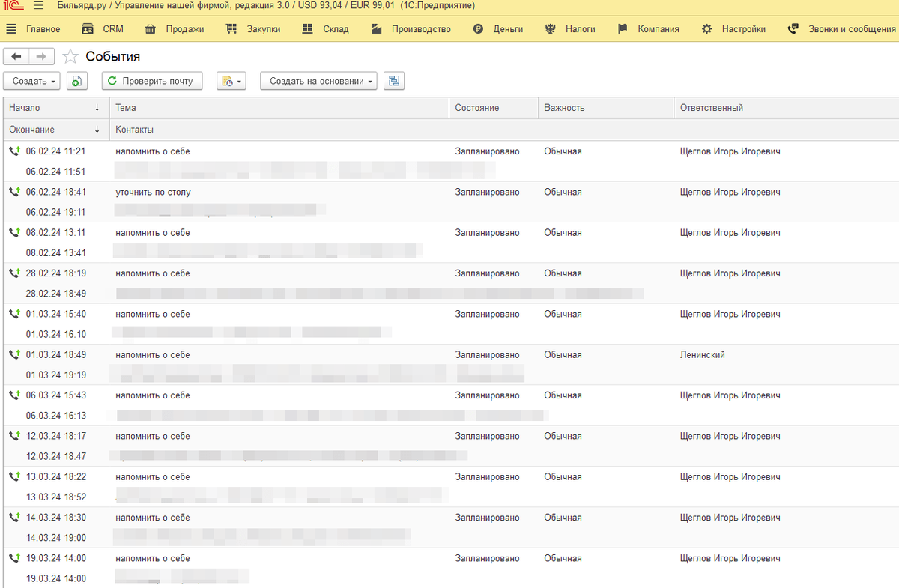Select event with responsible Ленинский
The height and width of the screenshot is (588, 899).
(701, 355)
